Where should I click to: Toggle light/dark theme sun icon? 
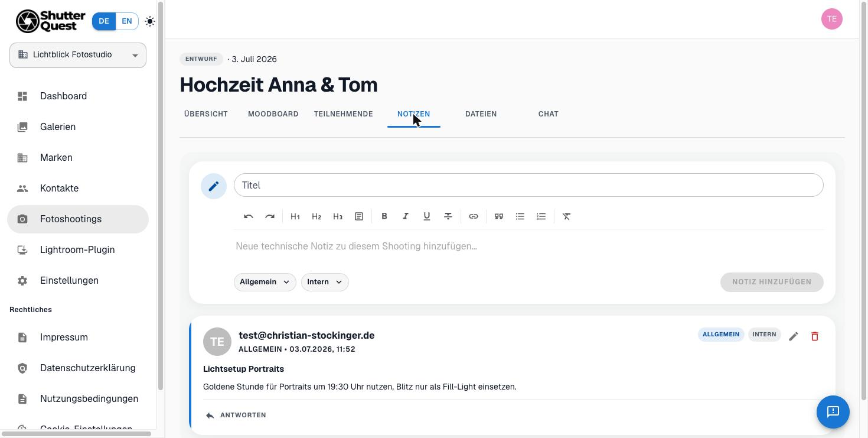[x=150, y=21]
